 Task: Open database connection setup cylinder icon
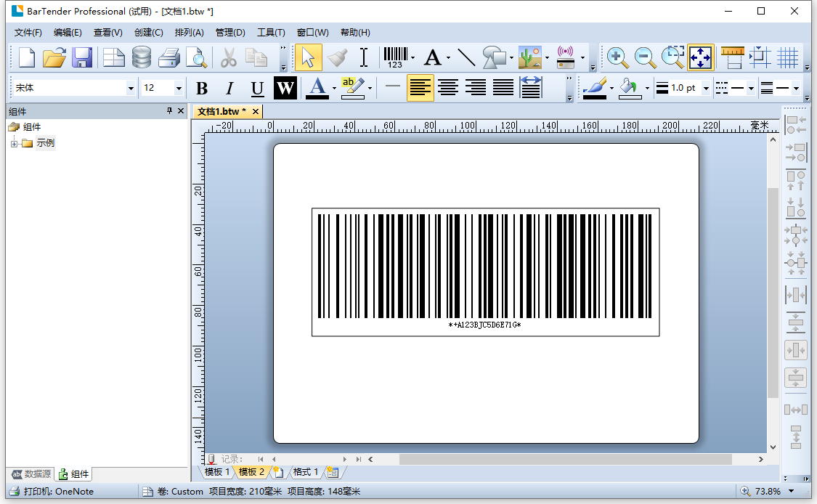tap(141, 57)
